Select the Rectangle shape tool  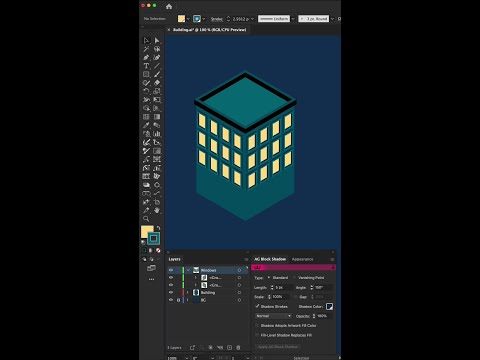(x=146, y=74)
